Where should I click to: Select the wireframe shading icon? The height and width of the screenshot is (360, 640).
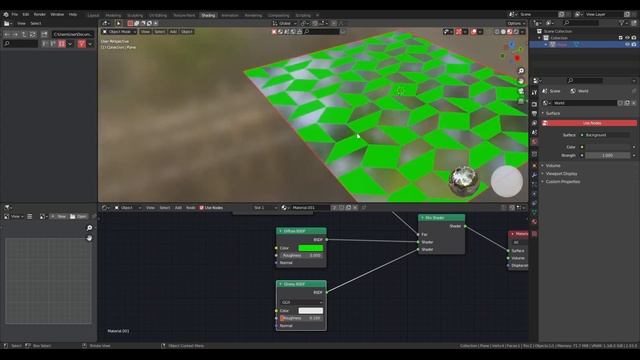(497, 31)
